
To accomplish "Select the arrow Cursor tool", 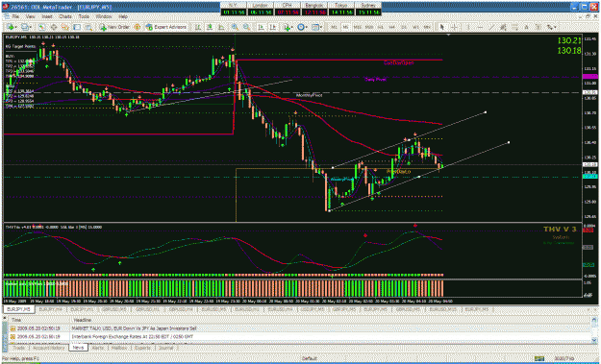I will click(x=442, y=27).
